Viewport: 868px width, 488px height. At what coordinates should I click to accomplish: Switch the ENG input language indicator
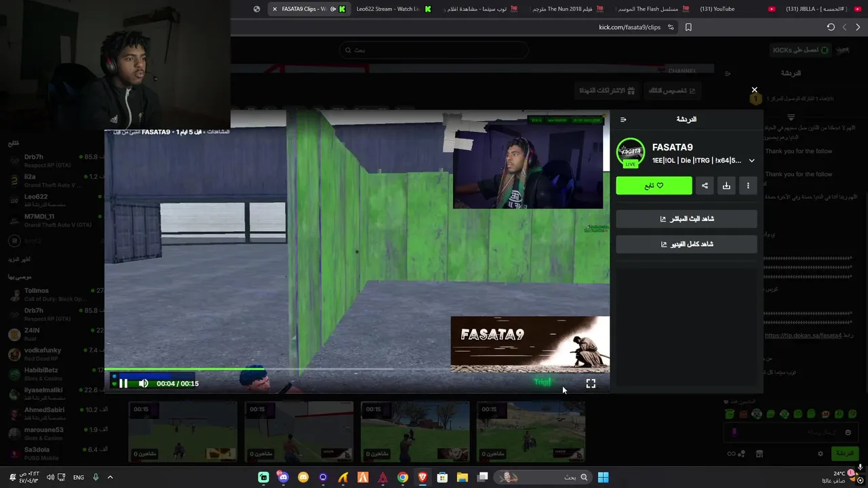point(79,477)
